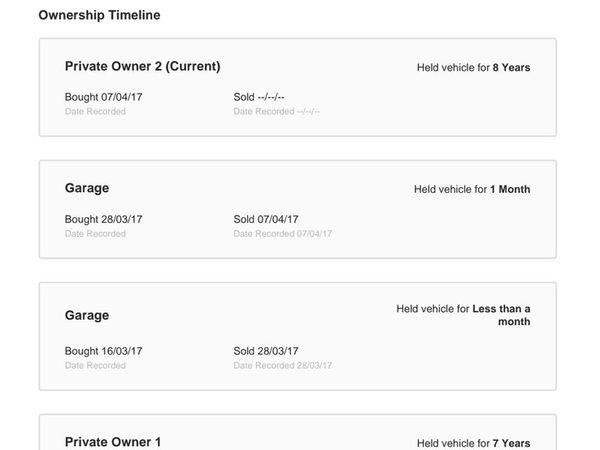The height and width of the screenshot is (450, 600).
Task: Click the Ownership Timeline heading
Action: pos(99,15)
